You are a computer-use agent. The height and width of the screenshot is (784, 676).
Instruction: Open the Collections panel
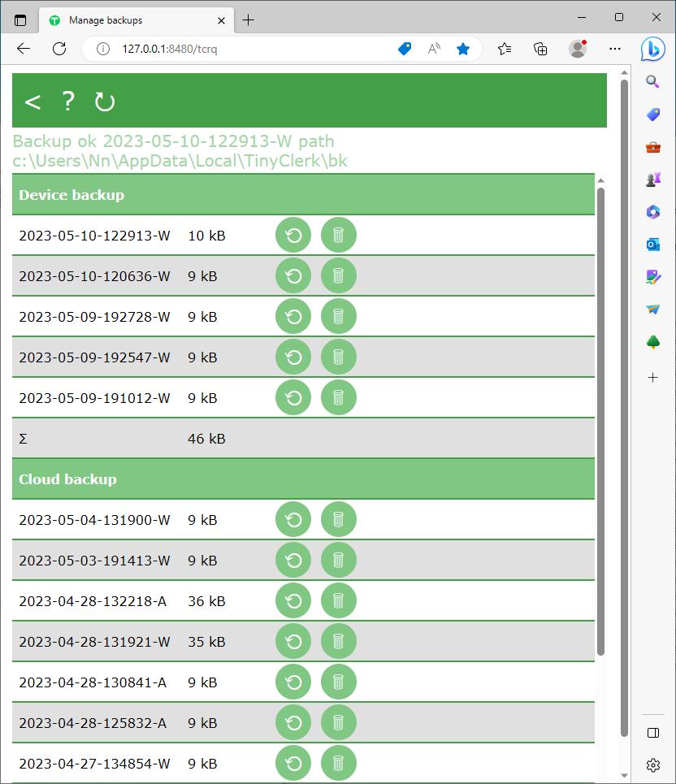(x=541, y=49)
